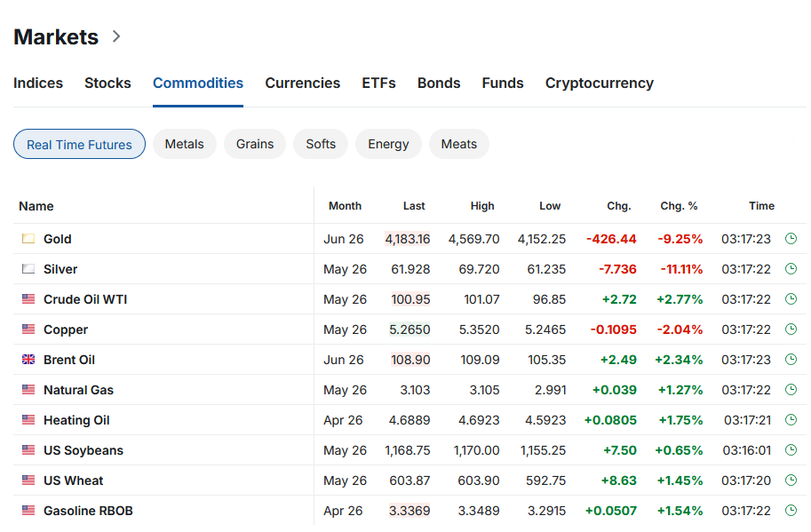Switch to the Stocks tab
Screen dimensions: 811x532
point(107,83)
